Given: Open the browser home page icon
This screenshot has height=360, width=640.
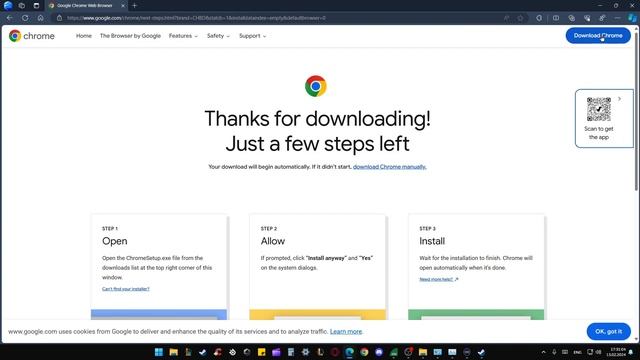Looking at the screenshot, I should point(40,18).
